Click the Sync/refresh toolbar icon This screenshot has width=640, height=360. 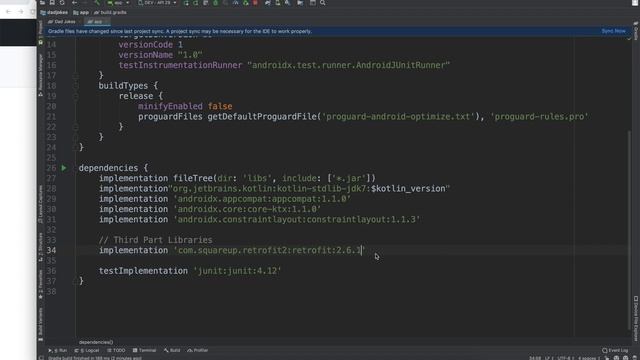pos(62,3)
